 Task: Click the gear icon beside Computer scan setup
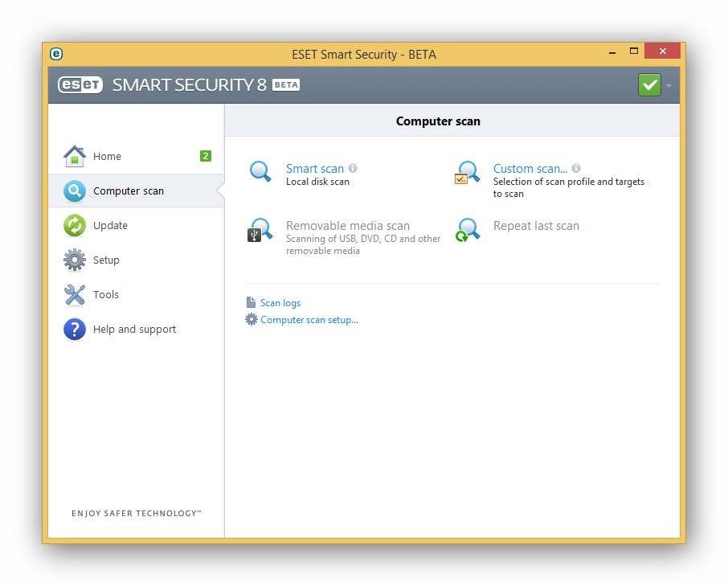click(252, 319)
